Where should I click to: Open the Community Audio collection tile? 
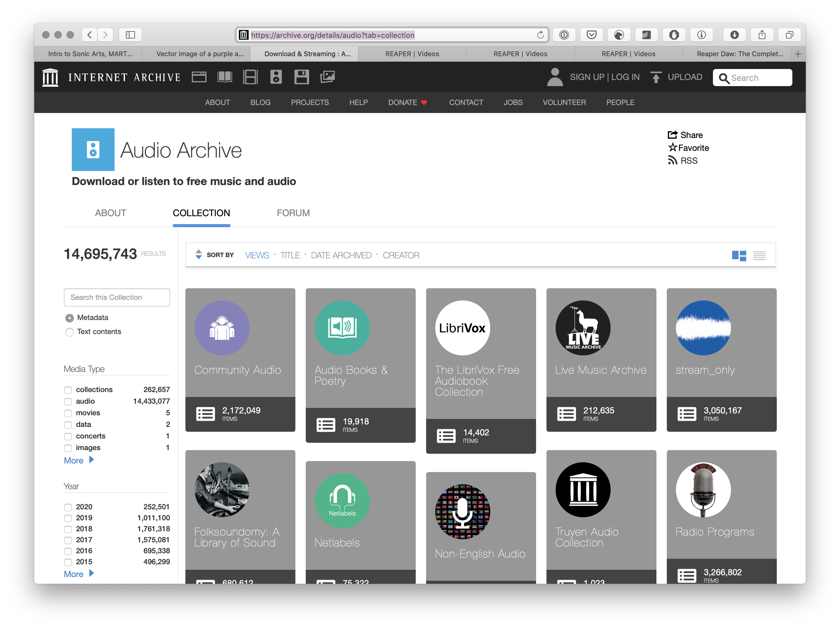click(240, 360)
